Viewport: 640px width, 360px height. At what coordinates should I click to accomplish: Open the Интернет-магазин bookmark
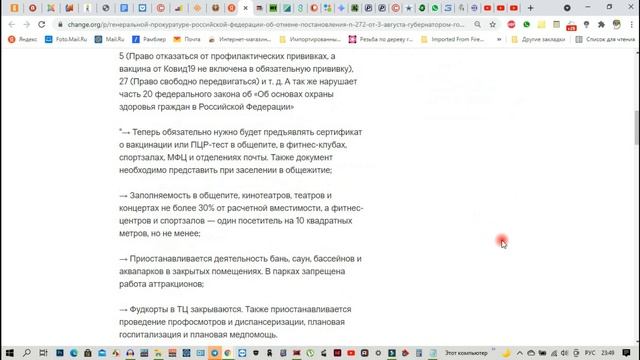(x=240, y=39)
